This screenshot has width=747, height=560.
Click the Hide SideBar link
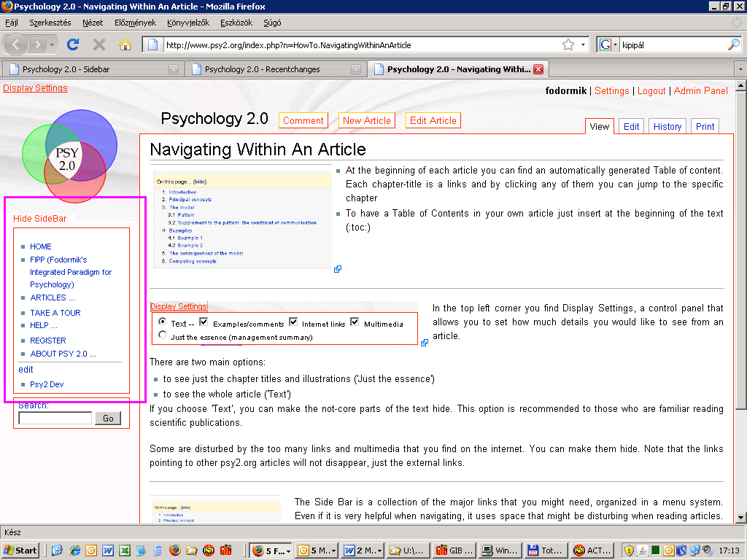39,219
